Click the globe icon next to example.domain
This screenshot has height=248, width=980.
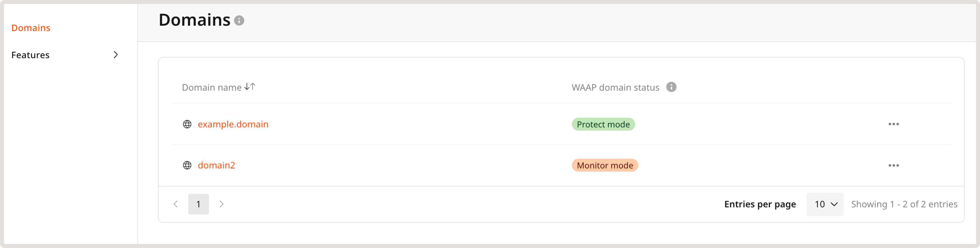tap(187, 124)
